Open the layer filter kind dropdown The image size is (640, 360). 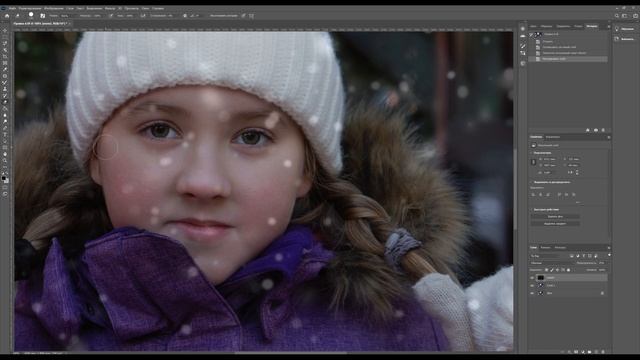pyautogui.click(x=544, y=256)
